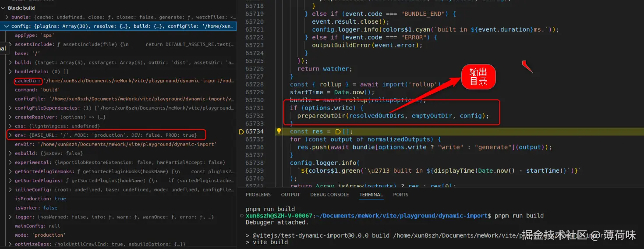Viewport: 644px width, 249px height.
Task: Select the command: 'build' variable row
Action: click(118, 90)
